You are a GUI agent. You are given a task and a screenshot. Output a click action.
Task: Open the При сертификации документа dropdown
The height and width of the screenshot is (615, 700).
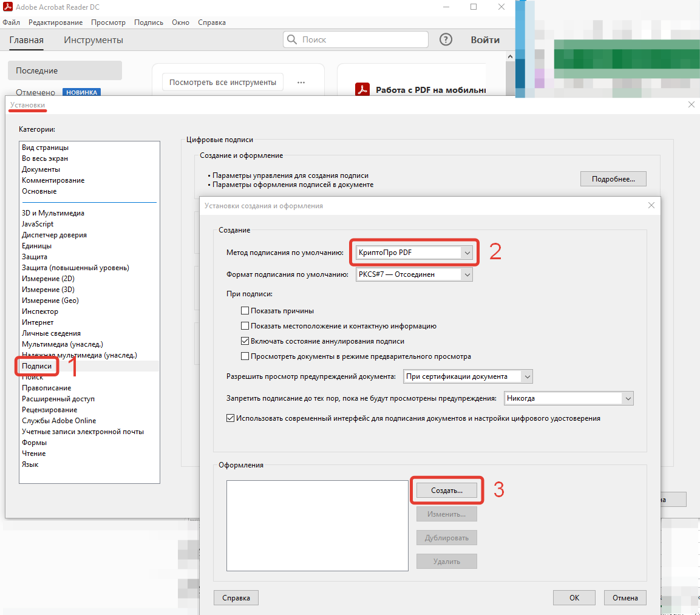click(x=468, y=376)
